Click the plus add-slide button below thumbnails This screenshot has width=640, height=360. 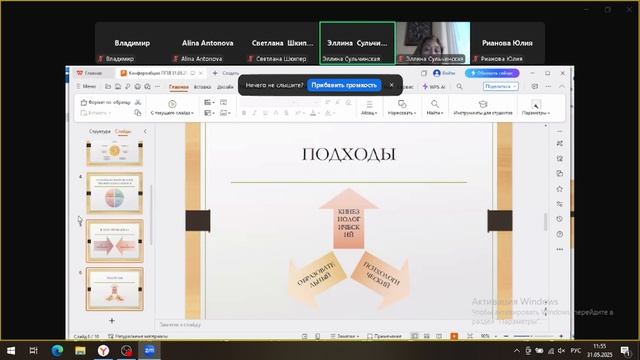pos(112,321)
